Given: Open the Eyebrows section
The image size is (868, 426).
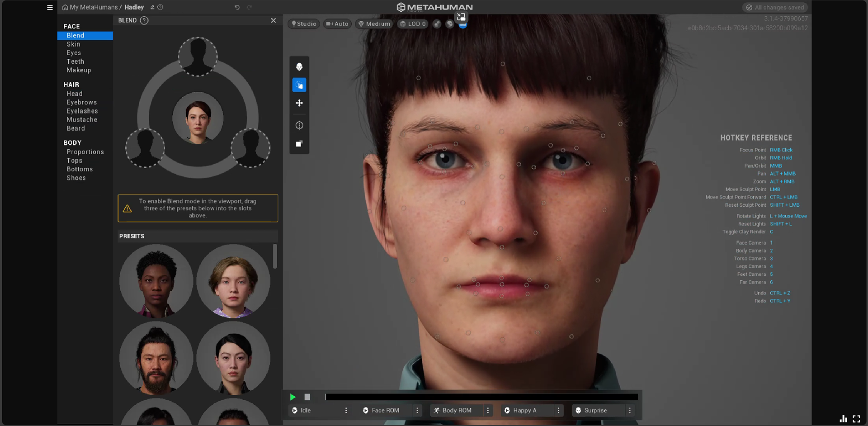Looking at the screenshot, I should [82, 103].
